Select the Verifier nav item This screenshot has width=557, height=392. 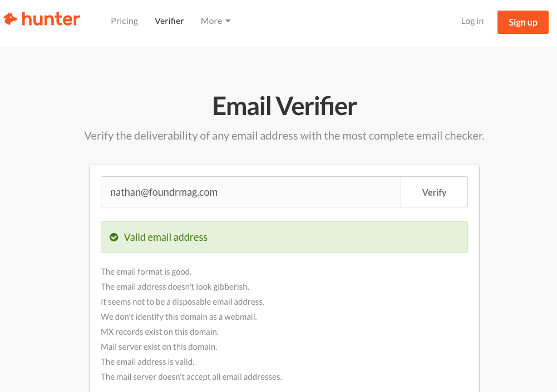pyautogui.click(x=169, y=21)
